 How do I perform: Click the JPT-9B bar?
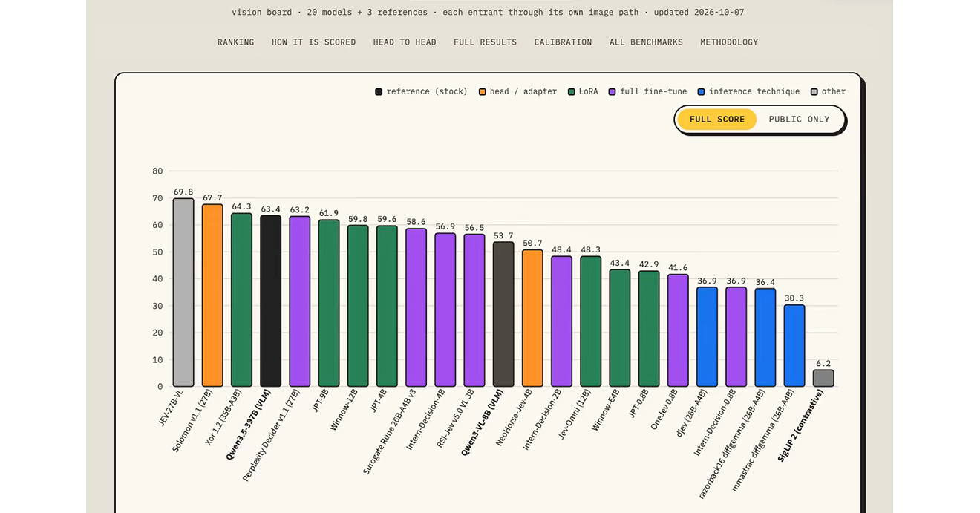(x=329, y=303)
